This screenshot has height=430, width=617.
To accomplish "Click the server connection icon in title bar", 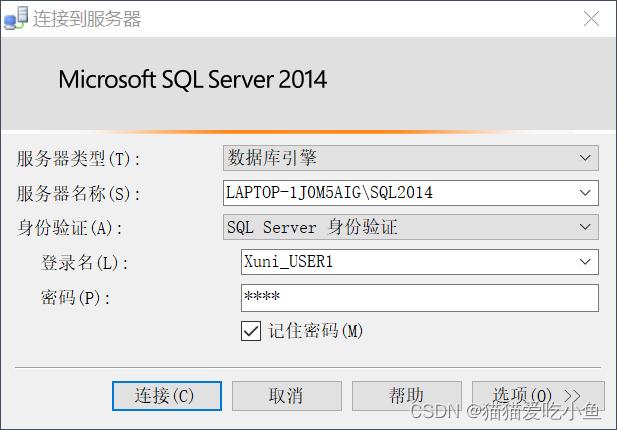I will pos(16,18).
